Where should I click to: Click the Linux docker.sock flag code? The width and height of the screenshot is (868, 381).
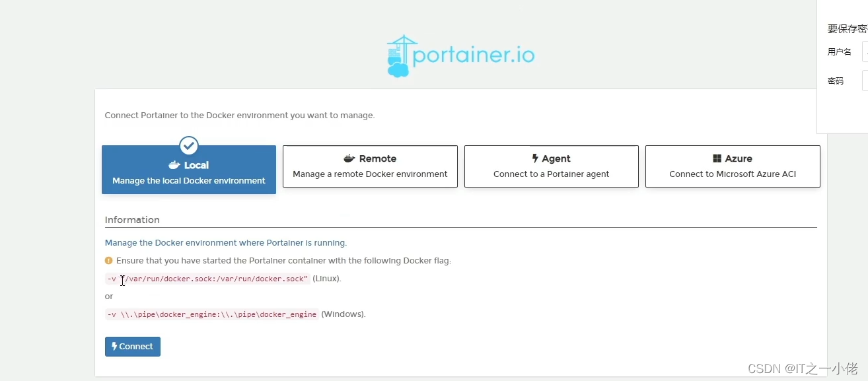tap(207, 279)
